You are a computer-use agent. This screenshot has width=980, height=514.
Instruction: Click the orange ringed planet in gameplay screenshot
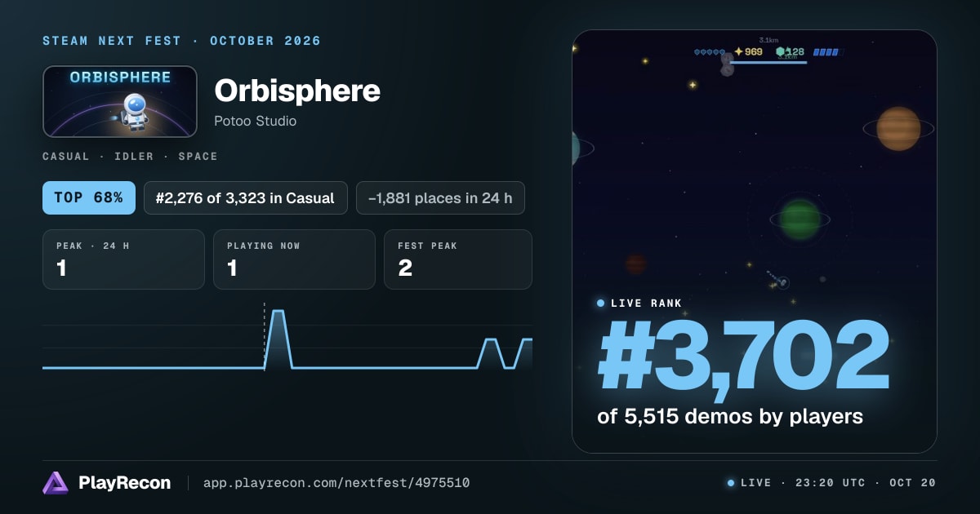point(898,128)
